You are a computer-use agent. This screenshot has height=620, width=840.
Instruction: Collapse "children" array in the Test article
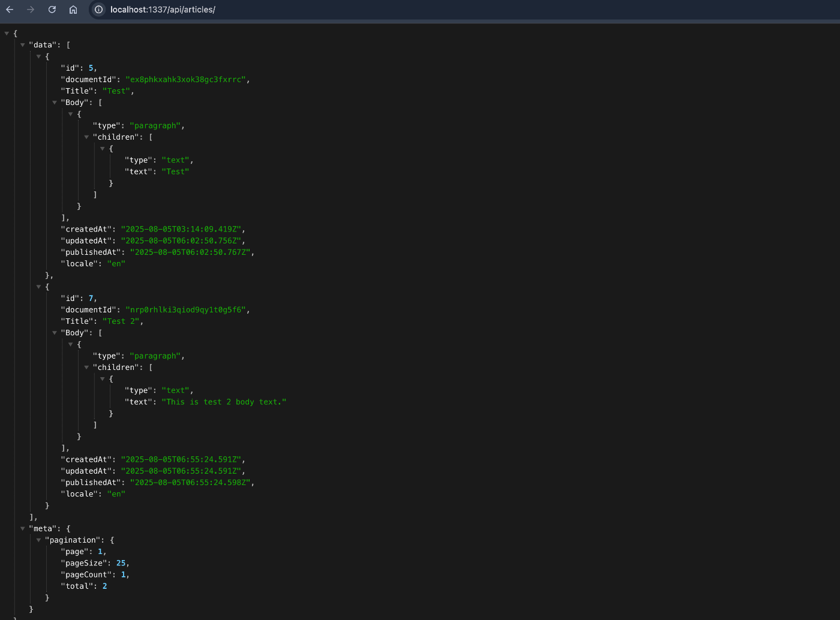86,137
